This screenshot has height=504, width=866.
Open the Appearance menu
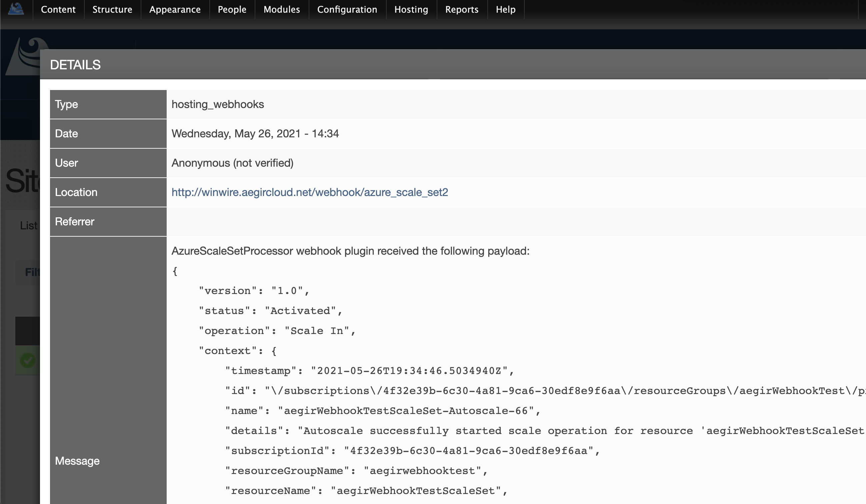174,10
